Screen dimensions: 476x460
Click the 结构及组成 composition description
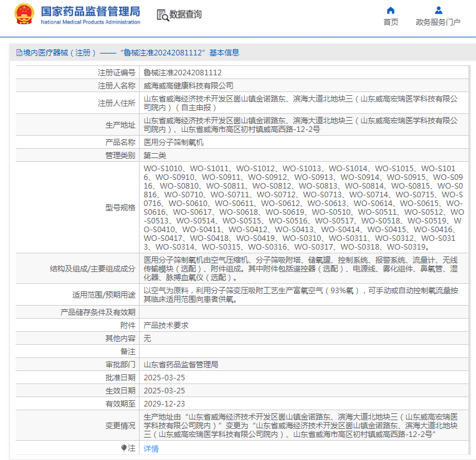click(x=300, y=269)
